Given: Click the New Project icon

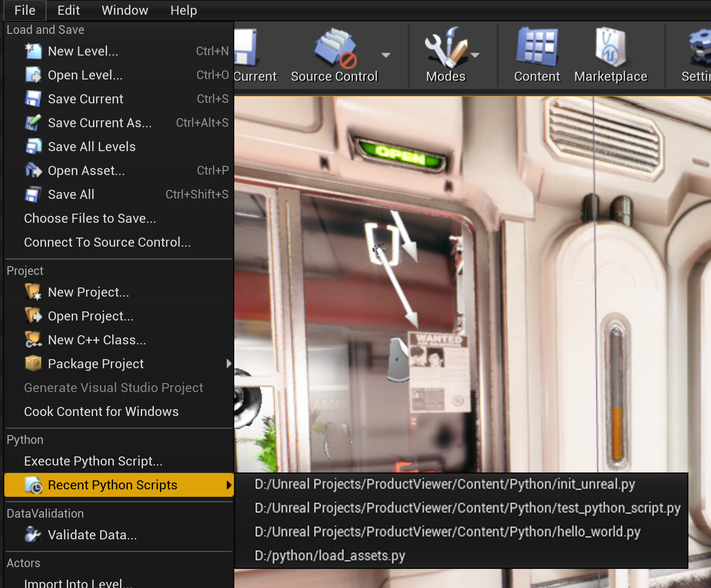Looking at the screenshot, I should click(33, 292).
